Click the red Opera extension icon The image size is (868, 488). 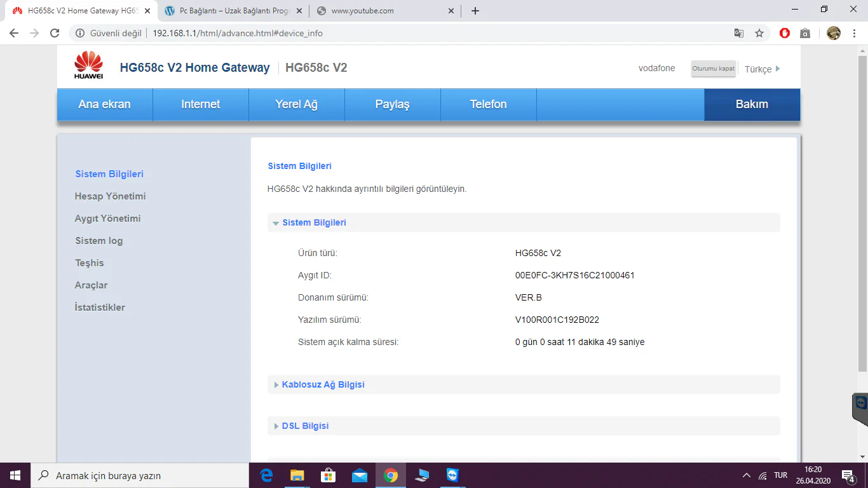tap(785, 33)
